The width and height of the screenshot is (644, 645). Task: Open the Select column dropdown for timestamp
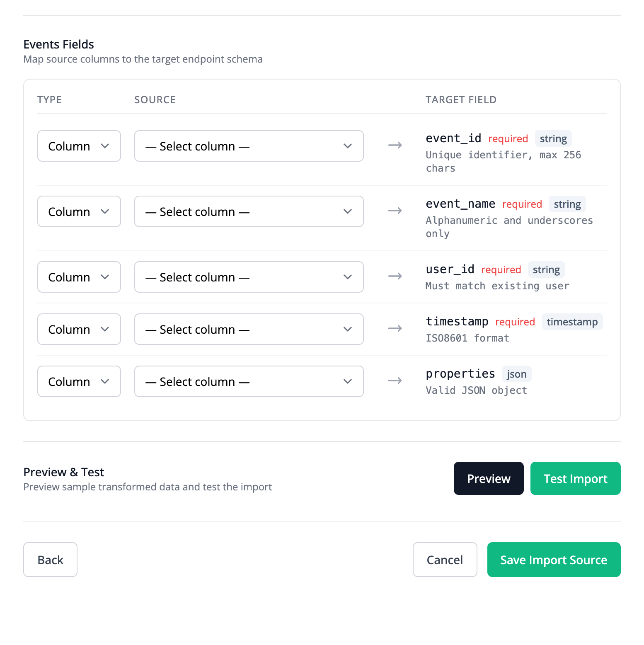pos(249,329)
